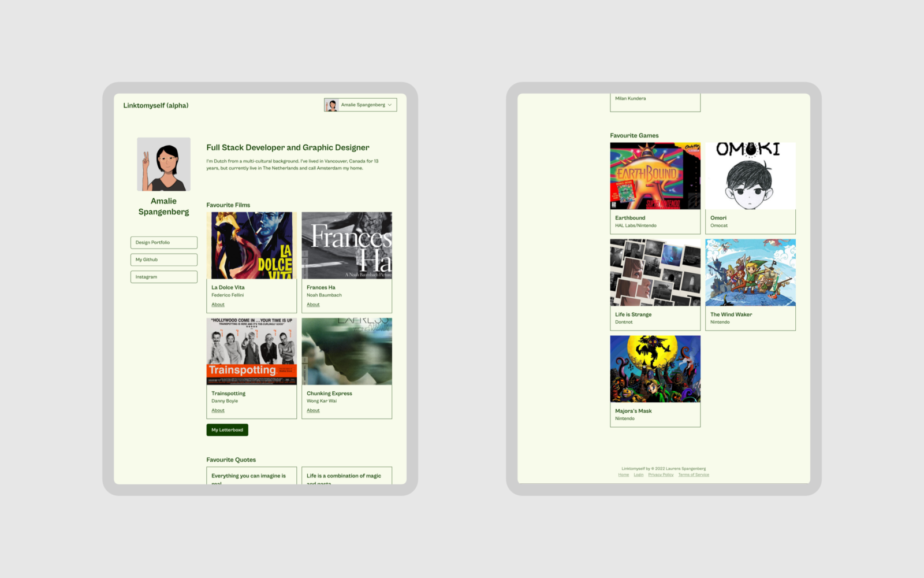This screenshot has height=578, width=924.
Task: Click the My Letterboxd button
Action: pyautogui.click(x=227, y=430)
